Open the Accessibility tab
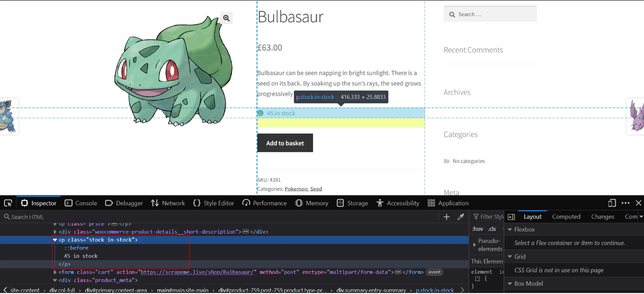Screen dimensions: 644x294 (x=398, y=203)
